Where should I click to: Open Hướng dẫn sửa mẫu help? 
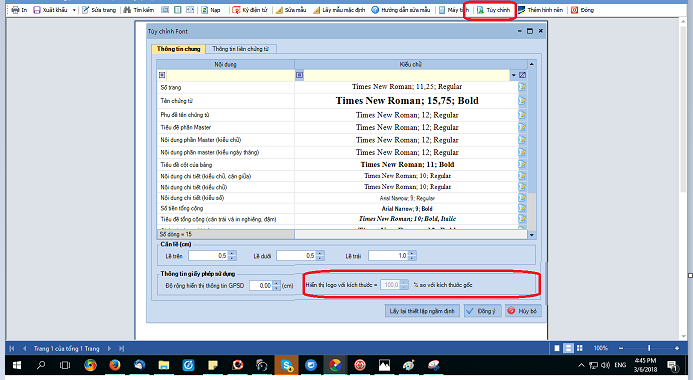coord(400,10)
